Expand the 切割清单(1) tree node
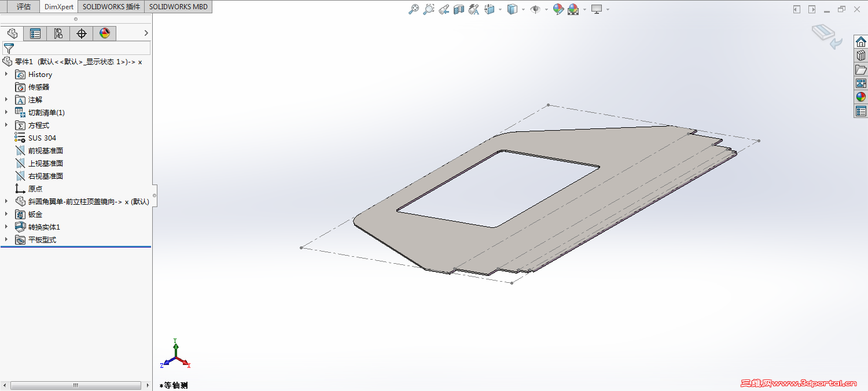The width and height of the screenshot is (868, 391). 7,112
